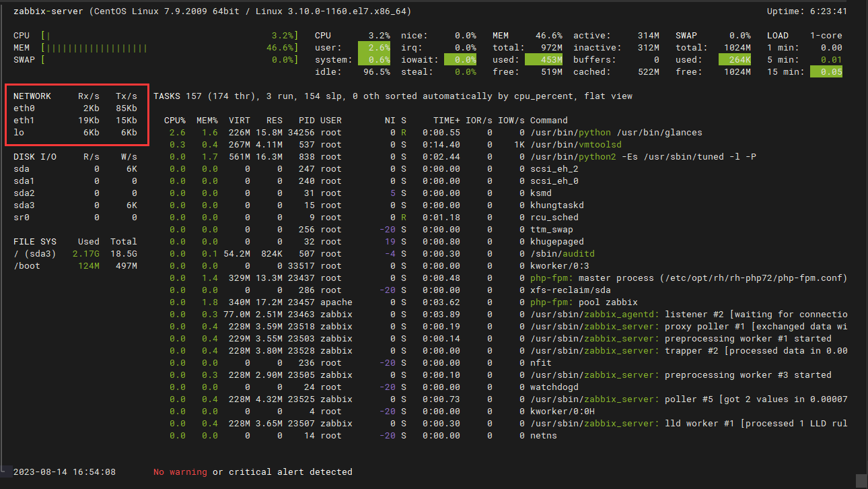Click the PID 34256 value
Image resolution: width=868 pixels, height=489 pixels.
[301, 133]
